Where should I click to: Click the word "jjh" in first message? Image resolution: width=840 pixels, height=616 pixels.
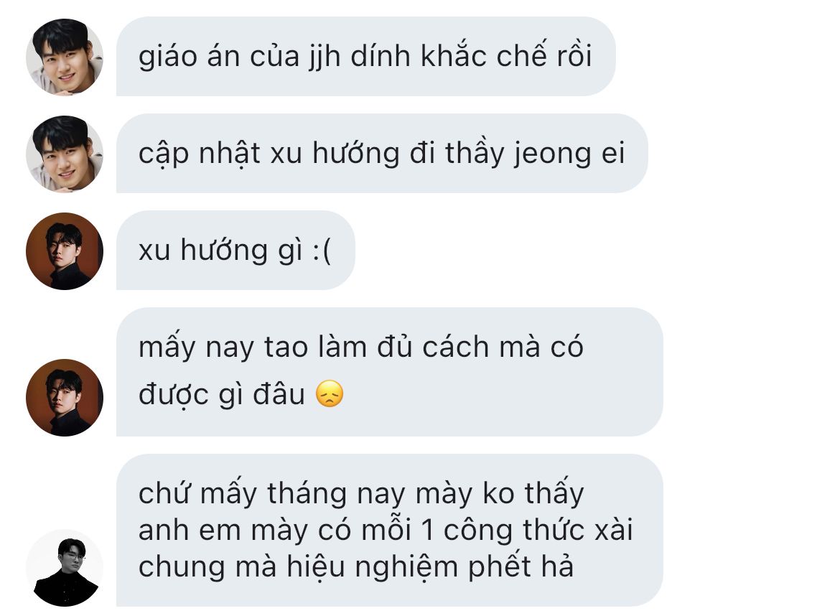[325, 57]
